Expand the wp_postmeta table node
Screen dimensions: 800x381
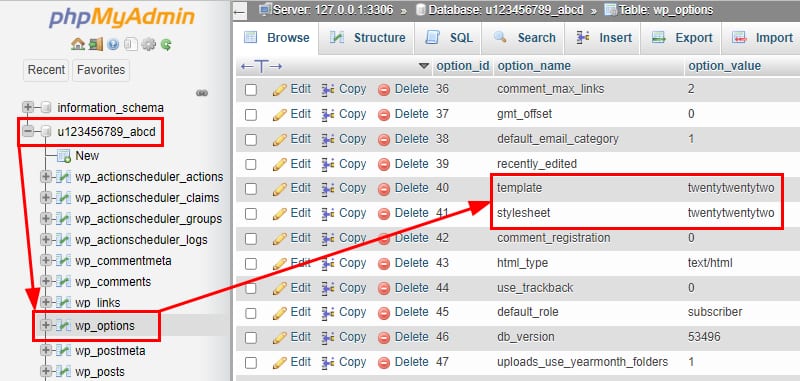46,350
